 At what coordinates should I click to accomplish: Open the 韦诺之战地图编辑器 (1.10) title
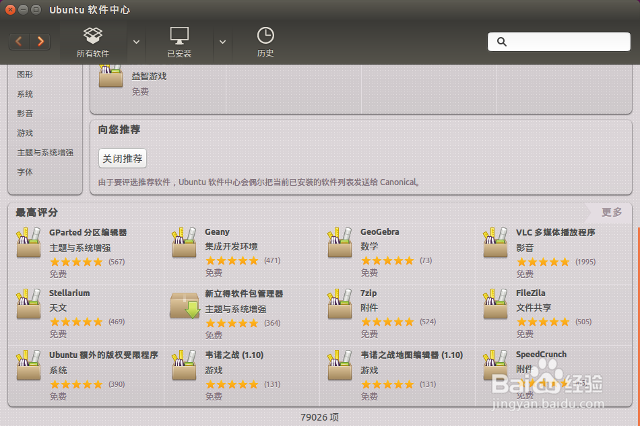[411, 355]
